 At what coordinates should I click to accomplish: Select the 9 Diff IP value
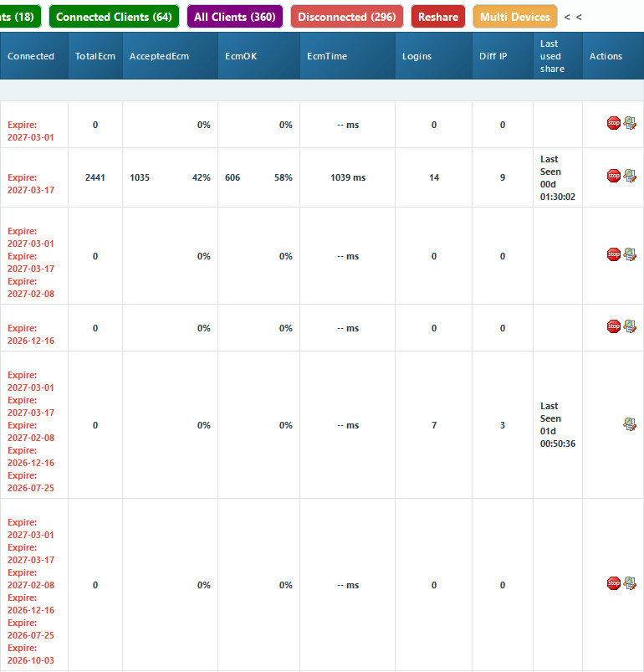pyautogui.click(x=503, y=177)
